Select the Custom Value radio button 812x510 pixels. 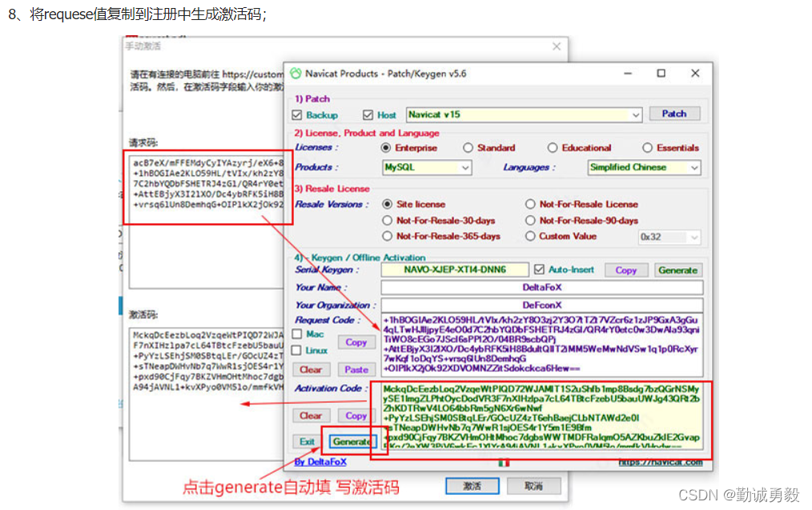(530, 236)
